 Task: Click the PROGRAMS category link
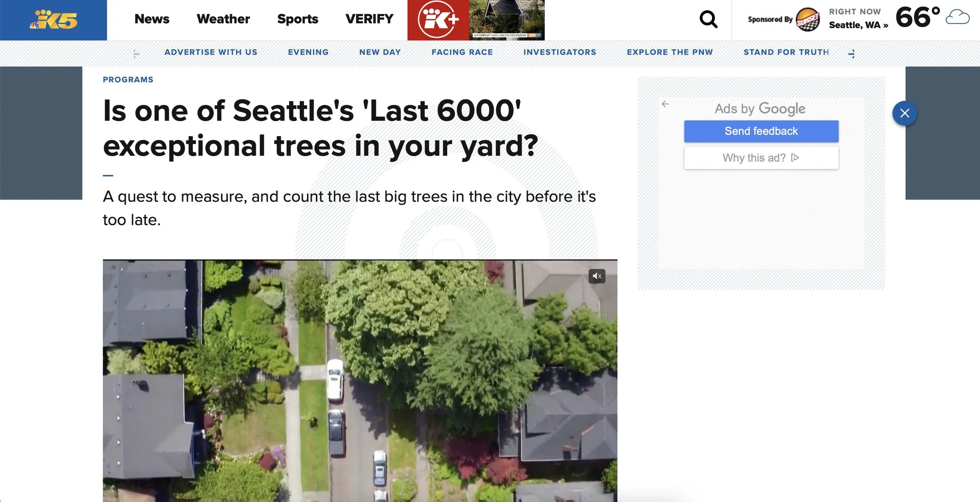click(128, 80)
